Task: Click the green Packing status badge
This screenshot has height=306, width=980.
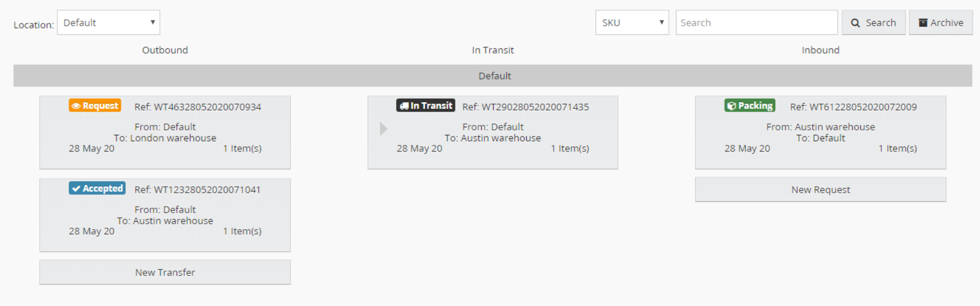Action: 749,106
